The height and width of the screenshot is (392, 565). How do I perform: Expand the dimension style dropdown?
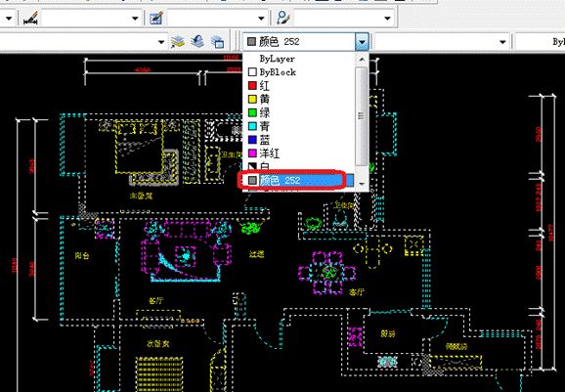(x=135, y=18)
